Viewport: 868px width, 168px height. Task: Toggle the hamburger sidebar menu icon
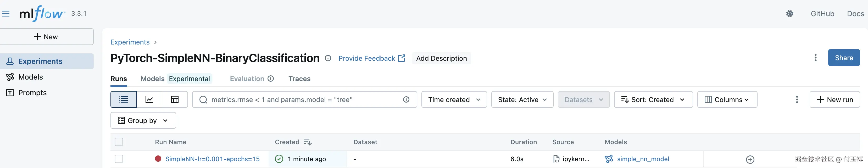(x=6, y=14)
